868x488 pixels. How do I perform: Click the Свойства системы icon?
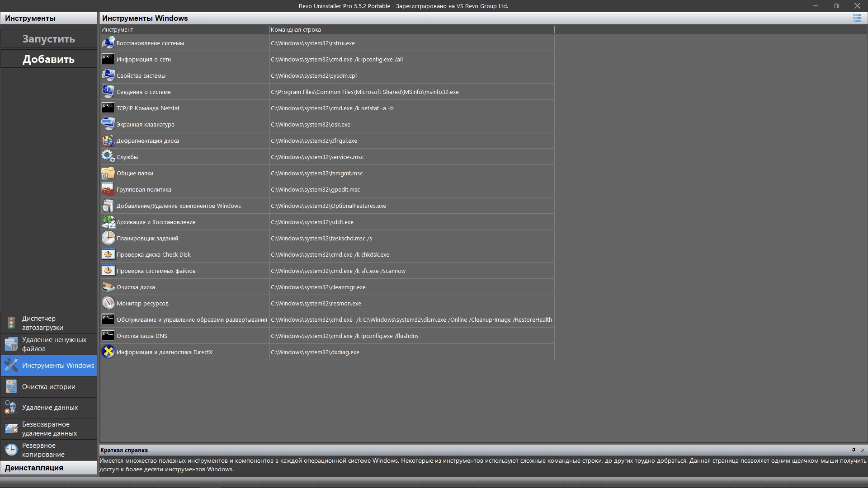click(108, 75)
